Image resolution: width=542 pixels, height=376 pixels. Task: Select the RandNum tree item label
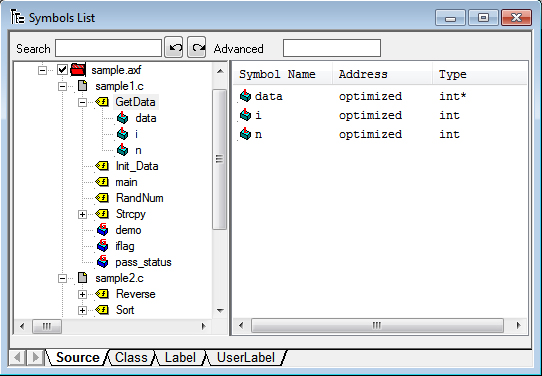(140, 198)
